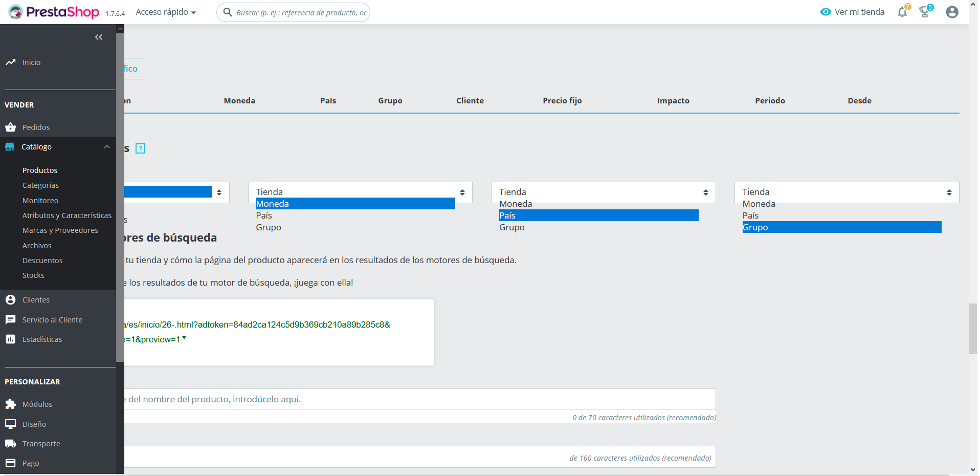Collapse the sidebar with the double-chevron icon
This screenshot has height=476, width=980.
99,37
